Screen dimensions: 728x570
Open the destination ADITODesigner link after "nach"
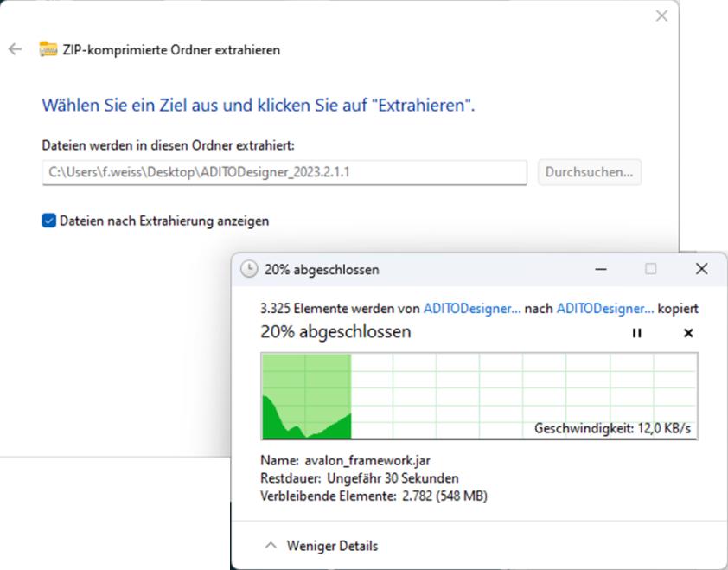click(605, 309)
